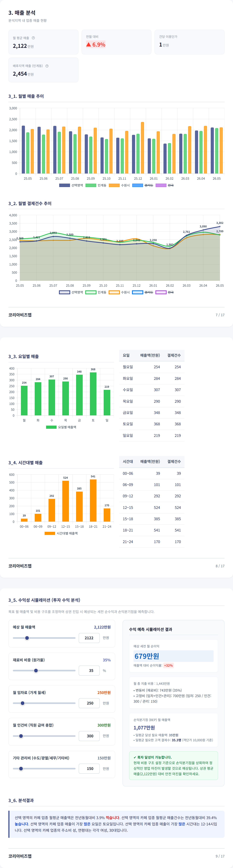Screen dimensions: 233x868
Task: Adjust the 월 임차료 (가게 월세) slider
Action: click(x=44, y=703)
